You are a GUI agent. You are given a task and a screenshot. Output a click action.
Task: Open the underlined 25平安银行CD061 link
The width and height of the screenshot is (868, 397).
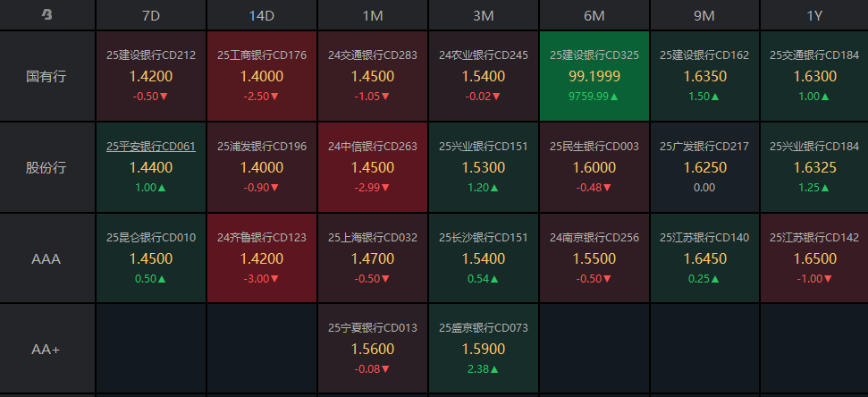pyautogui.click(x=150, y=147)
